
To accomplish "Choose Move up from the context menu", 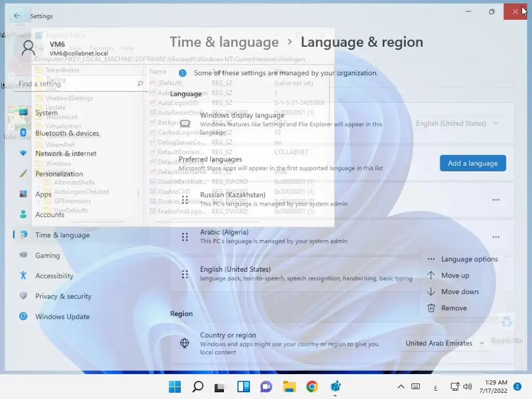I will 462,275.
